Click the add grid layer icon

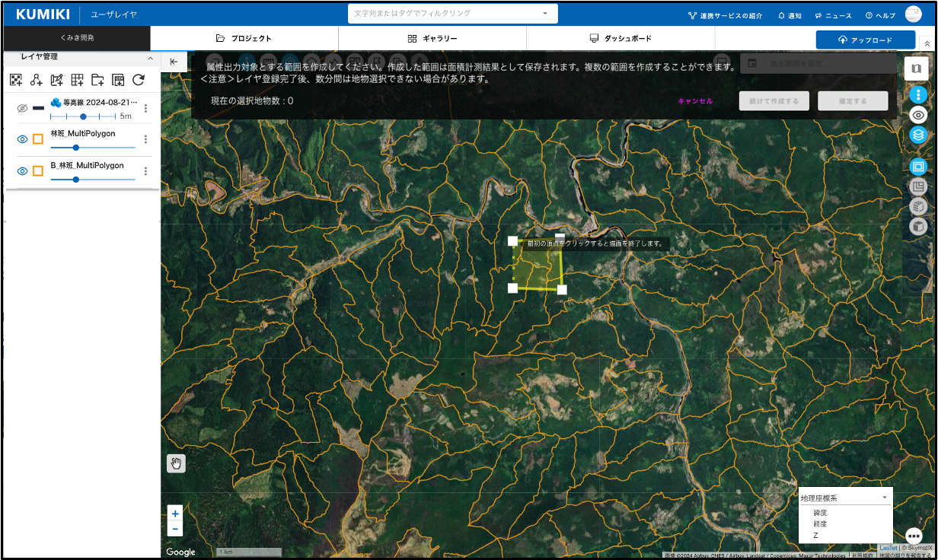77,80
